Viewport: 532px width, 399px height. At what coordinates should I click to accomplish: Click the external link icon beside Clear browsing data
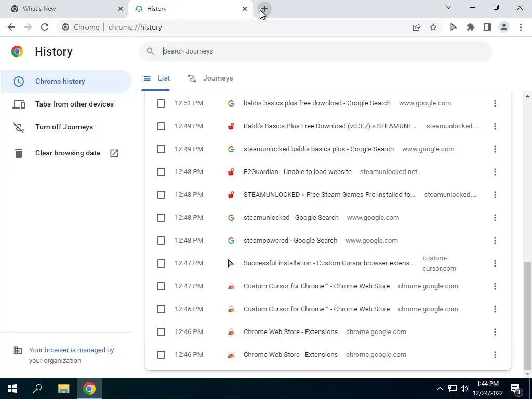click(x=114, y=153)
